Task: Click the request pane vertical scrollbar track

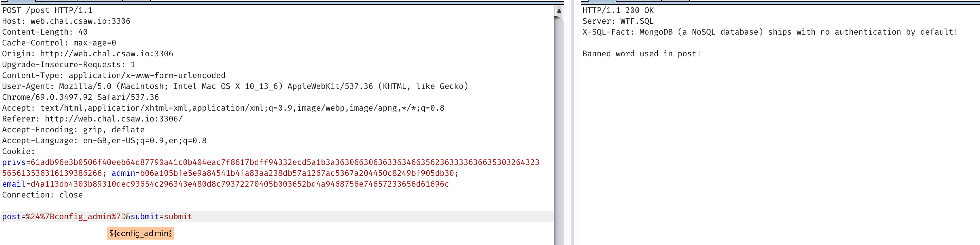Action: [x=559, y=133]
